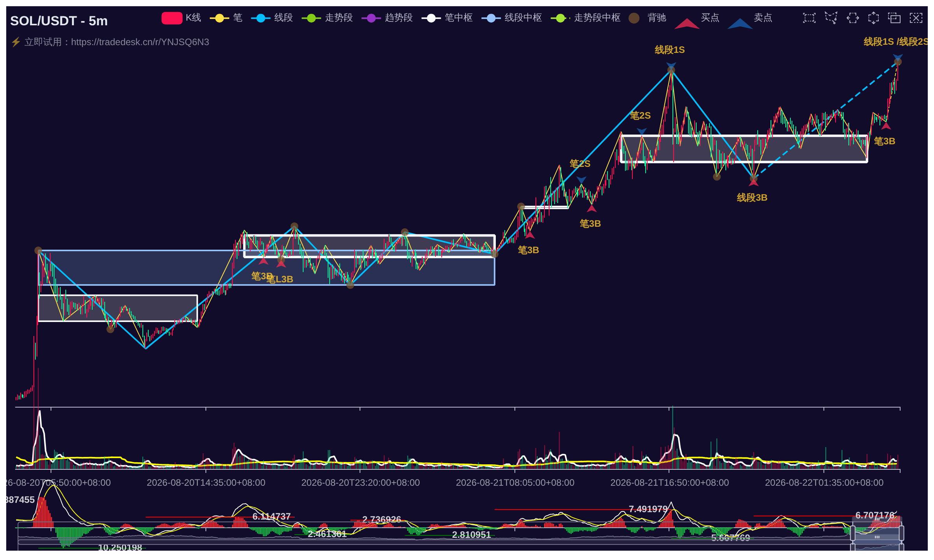Click the left handle of the upper zoom slider

[x=852, y=533]
